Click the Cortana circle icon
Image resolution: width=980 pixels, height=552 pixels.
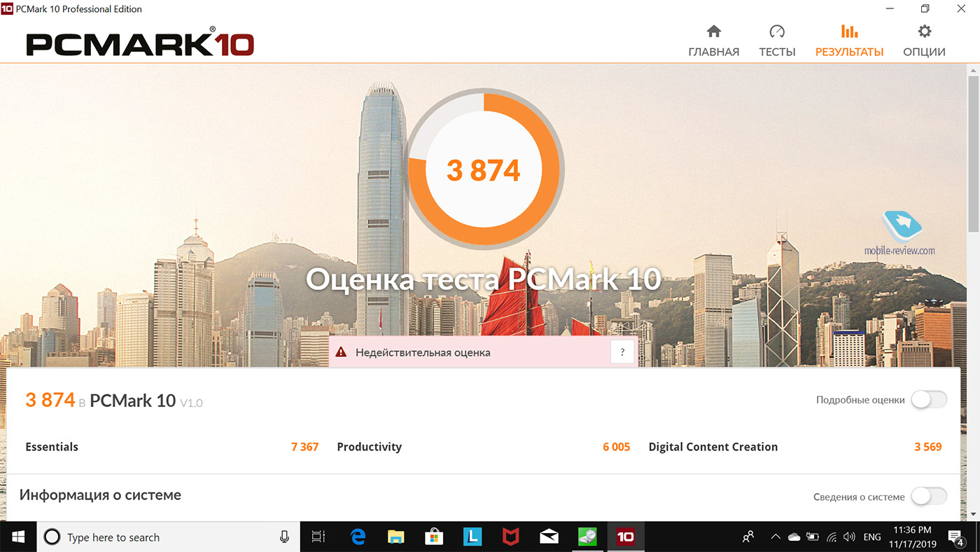tap(52, 537)
